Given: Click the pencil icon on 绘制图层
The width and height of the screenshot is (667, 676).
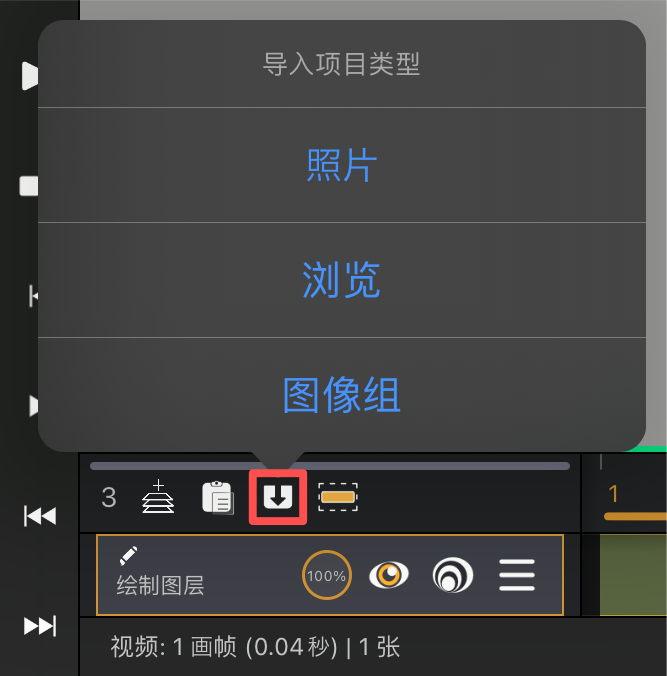Looking at the screenshot, I should click(128, 556).
